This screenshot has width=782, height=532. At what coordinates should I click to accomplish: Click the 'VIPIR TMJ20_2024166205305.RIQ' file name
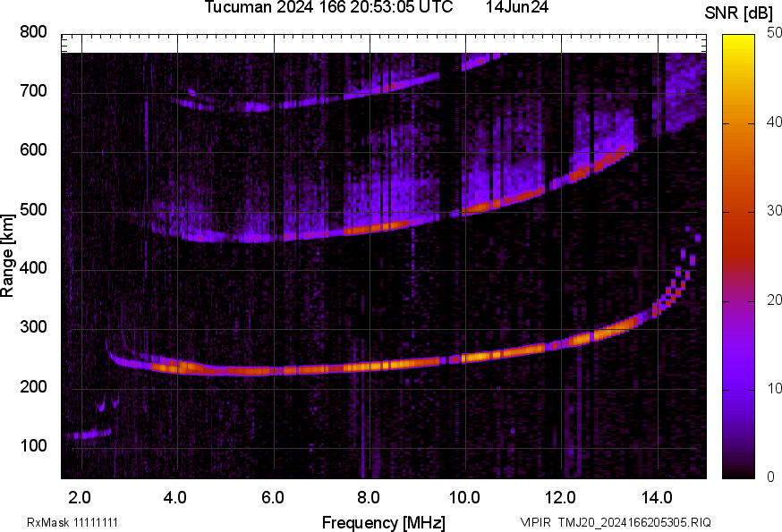pyautogui.click(x=616, y=522)
